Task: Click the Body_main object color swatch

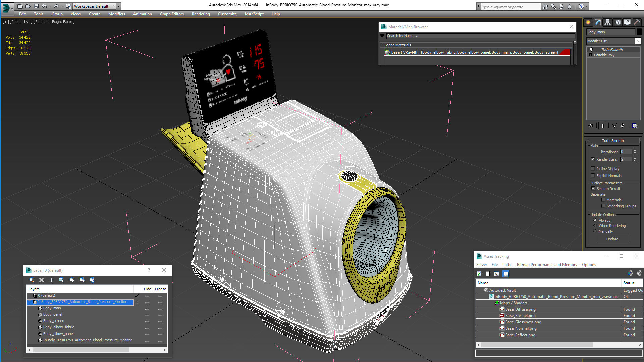Action: click(x=639, y=32)
